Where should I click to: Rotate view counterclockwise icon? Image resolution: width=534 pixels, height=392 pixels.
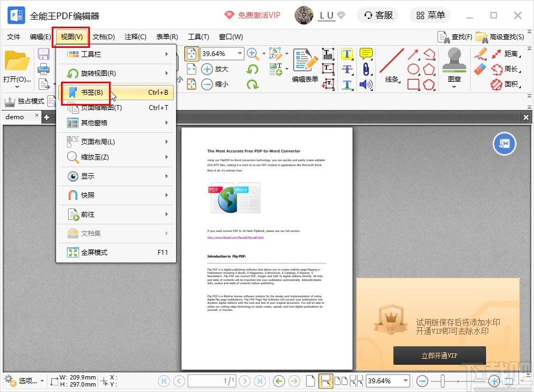click(x=252, y=69)
